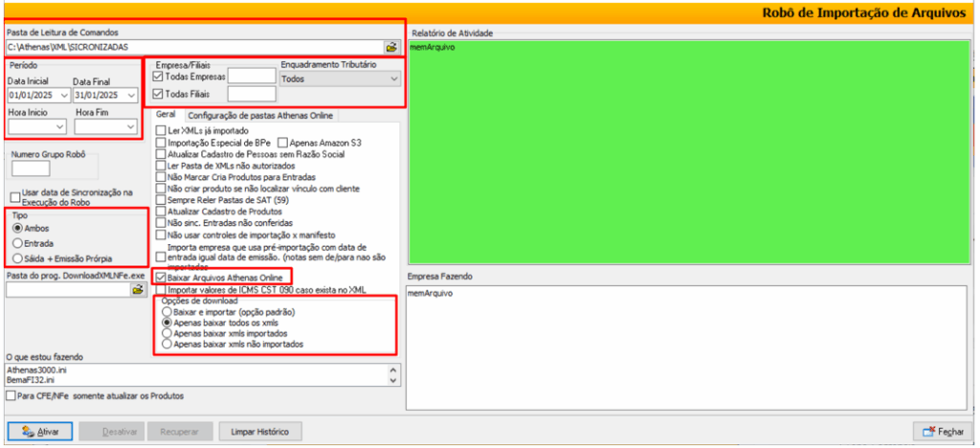
Task: Click folder browse icon for Pasta de Leitura
Action: [390, 46]
